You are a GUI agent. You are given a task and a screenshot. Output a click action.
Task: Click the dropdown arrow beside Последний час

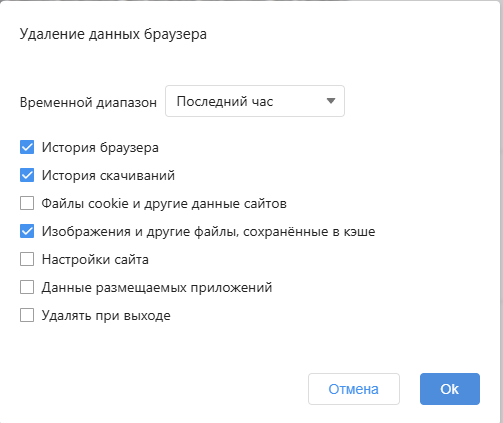pyautogui.click(x=331, y=101)
